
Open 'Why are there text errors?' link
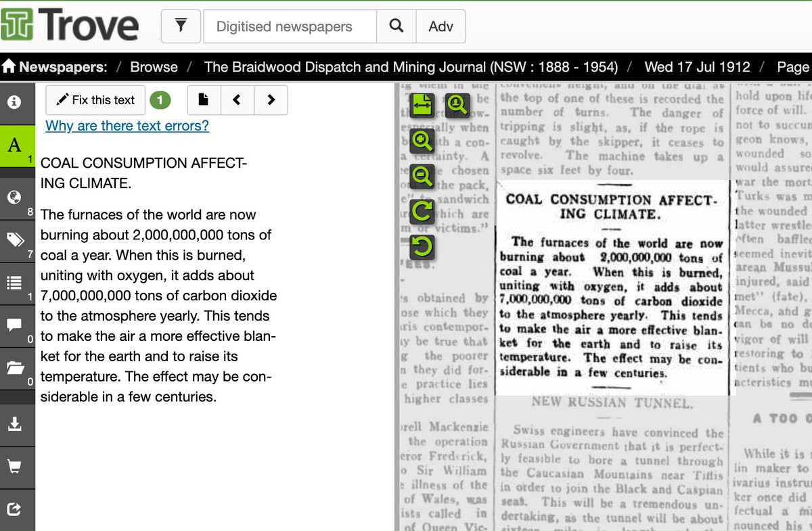127,126
